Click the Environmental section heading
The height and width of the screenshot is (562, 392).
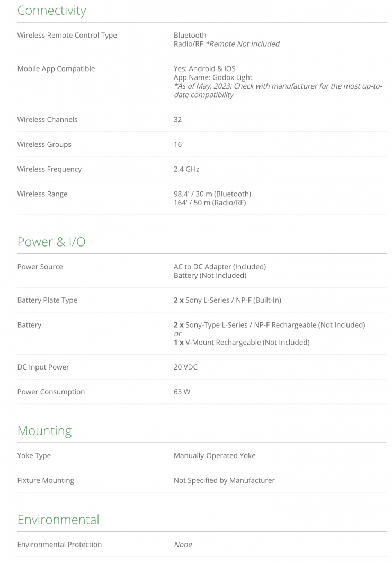[x=58, y=519]
